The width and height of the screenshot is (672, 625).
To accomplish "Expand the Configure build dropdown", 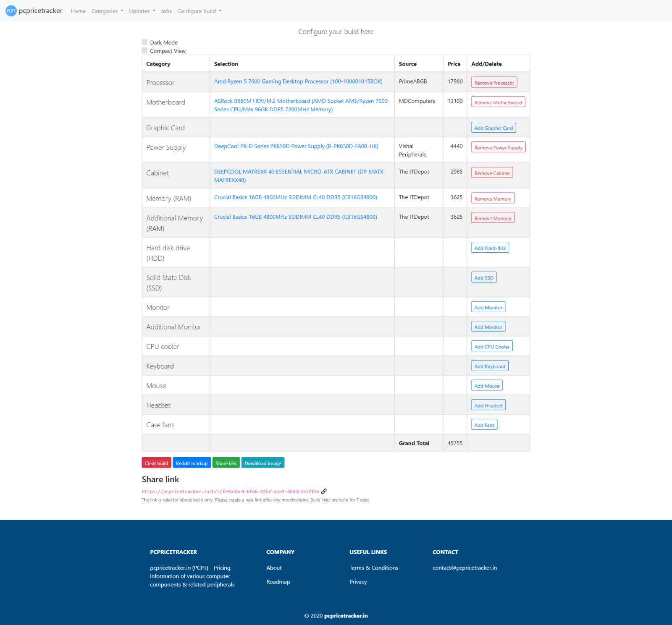I will click(199, 11).
